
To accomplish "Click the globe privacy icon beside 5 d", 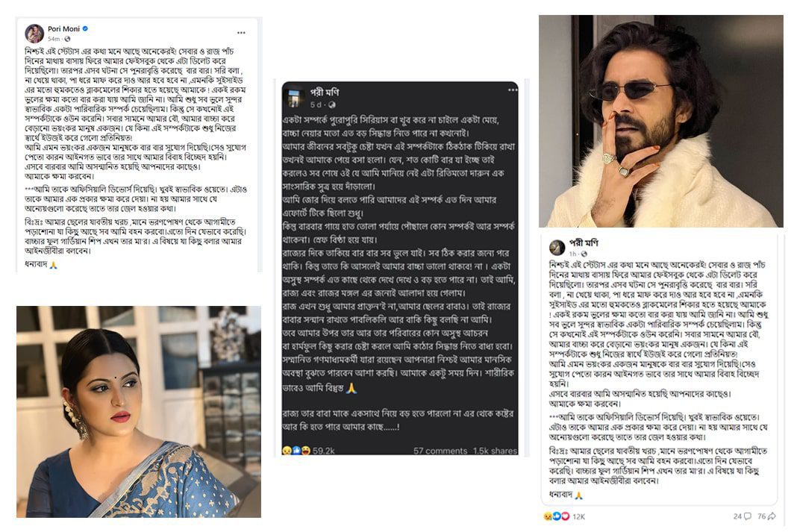I will click(x=331, y=104).
